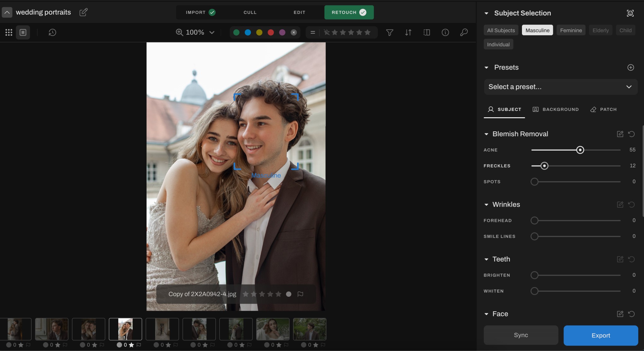This screenshot has height=351, width=644.
Task: Choose All Subjects filter chip
Action: 501,30
